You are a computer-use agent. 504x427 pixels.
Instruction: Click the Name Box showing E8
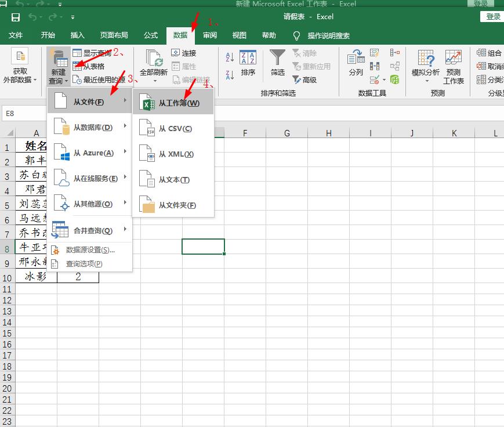pyautogui.click(x=24, y=114)
